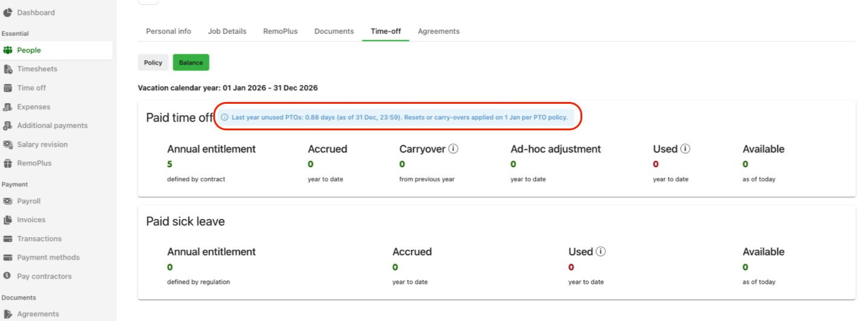This screenshot has height=321, width=868.
Task: Open the Personal info tab
Action: [169, 31]
